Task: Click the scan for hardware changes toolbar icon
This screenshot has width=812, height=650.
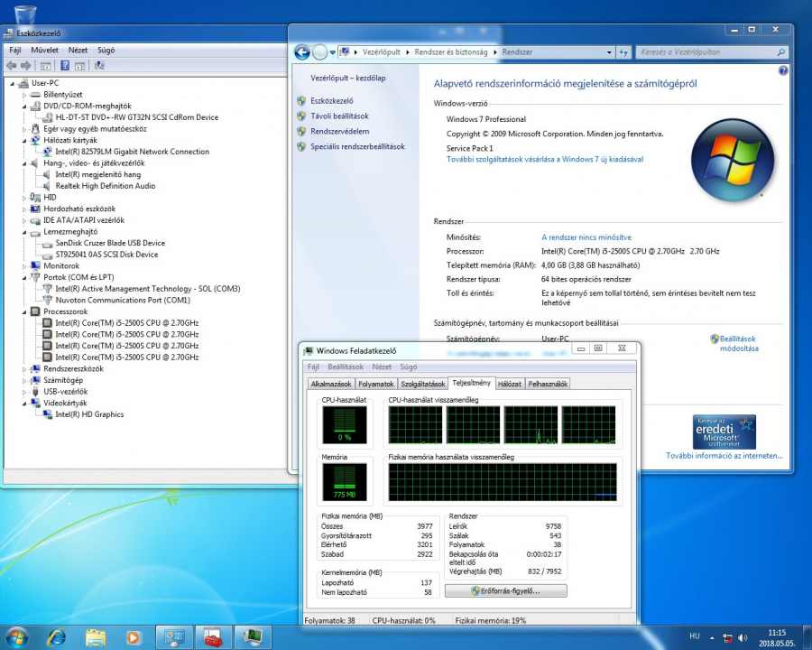Action: [99, 66]
